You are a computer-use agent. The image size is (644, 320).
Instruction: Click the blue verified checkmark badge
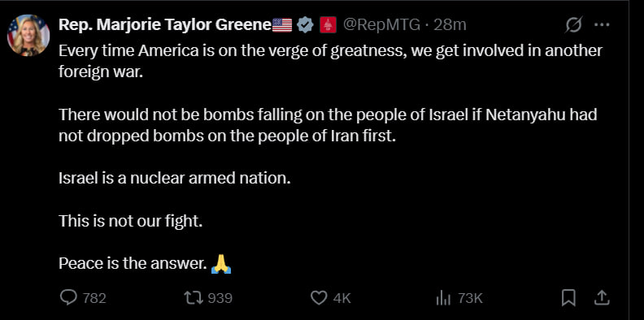coord(304,25)
